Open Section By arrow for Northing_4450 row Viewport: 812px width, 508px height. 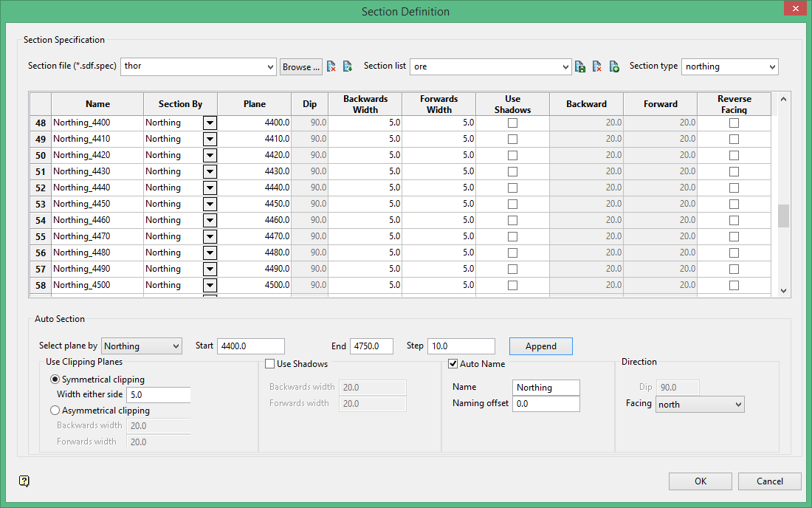[x=210, y=204]
